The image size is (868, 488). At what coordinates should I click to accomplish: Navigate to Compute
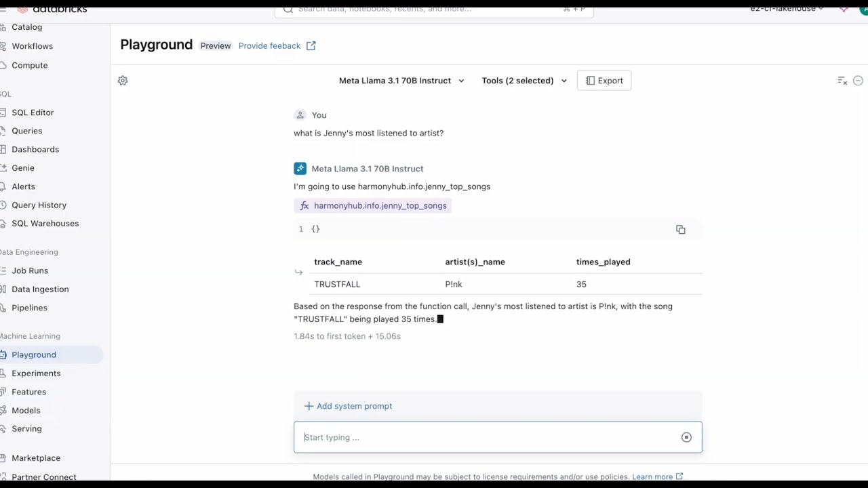[29, 65]
